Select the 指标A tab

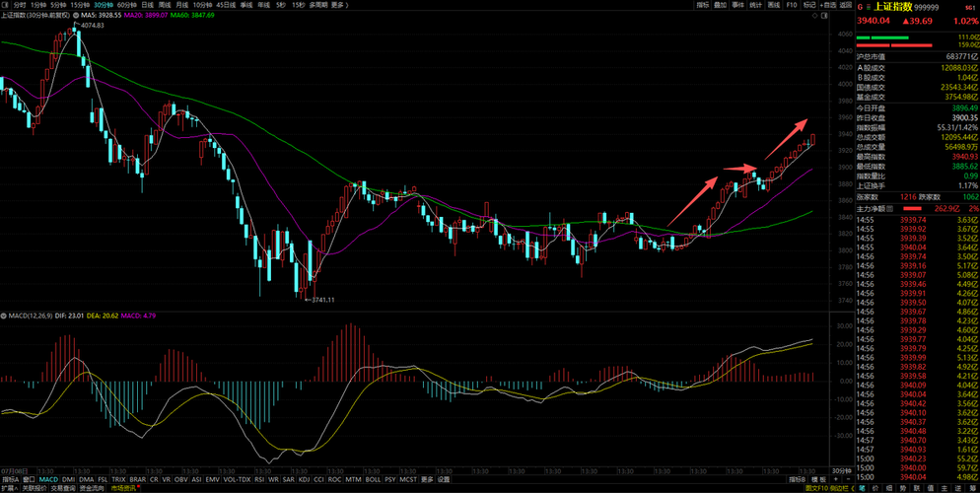coord(11,479)
